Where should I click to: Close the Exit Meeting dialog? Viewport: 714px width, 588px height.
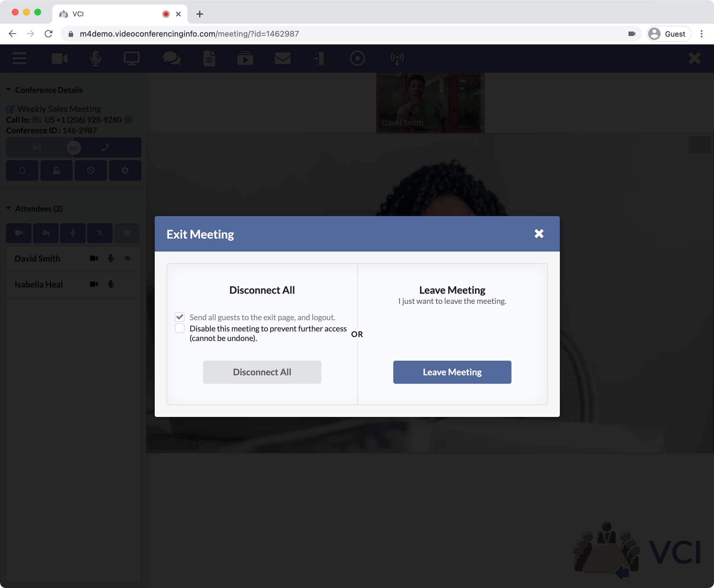pos(539,233)
